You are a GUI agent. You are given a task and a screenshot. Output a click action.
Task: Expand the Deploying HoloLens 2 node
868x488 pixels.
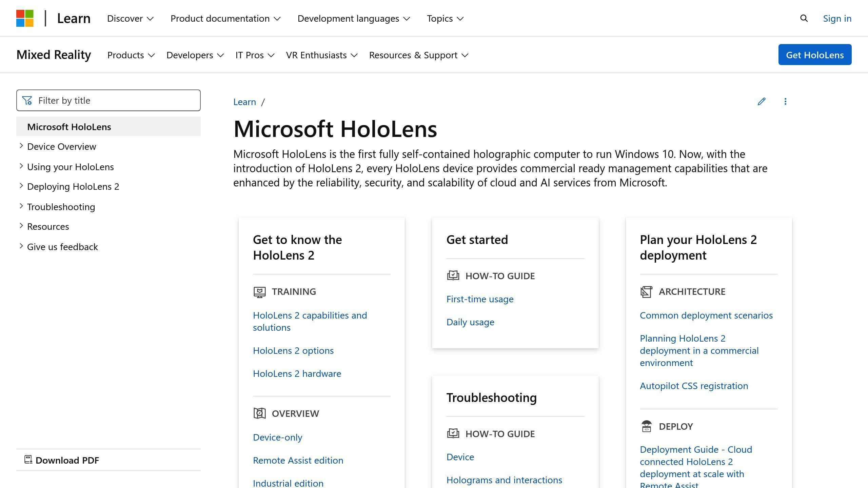[x=21, y=186]
